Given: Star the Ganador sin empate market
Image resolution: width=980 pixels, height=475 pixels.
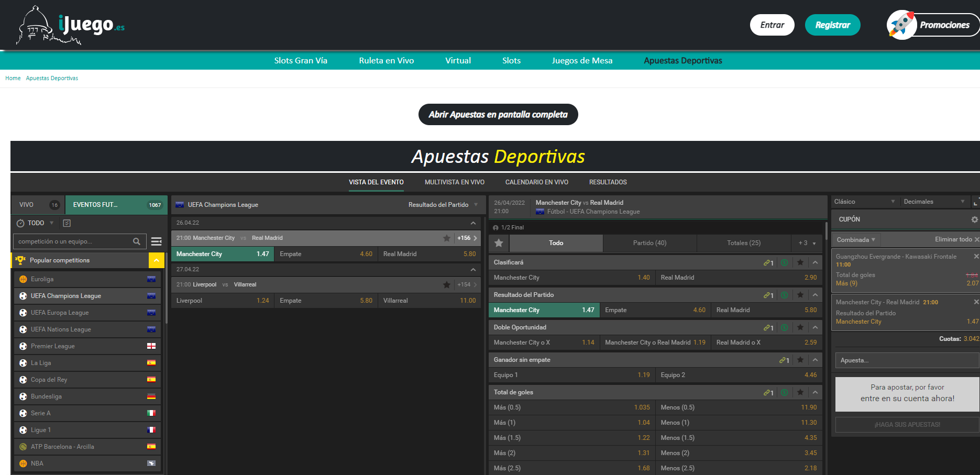Looking at the screenshot, I should [800, 360].
